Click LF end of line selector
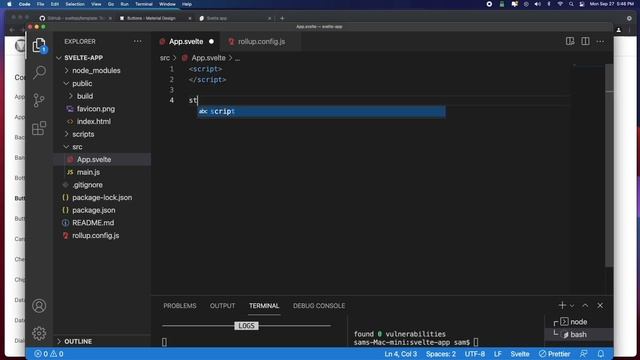640x360 pixels. point(498,354)
